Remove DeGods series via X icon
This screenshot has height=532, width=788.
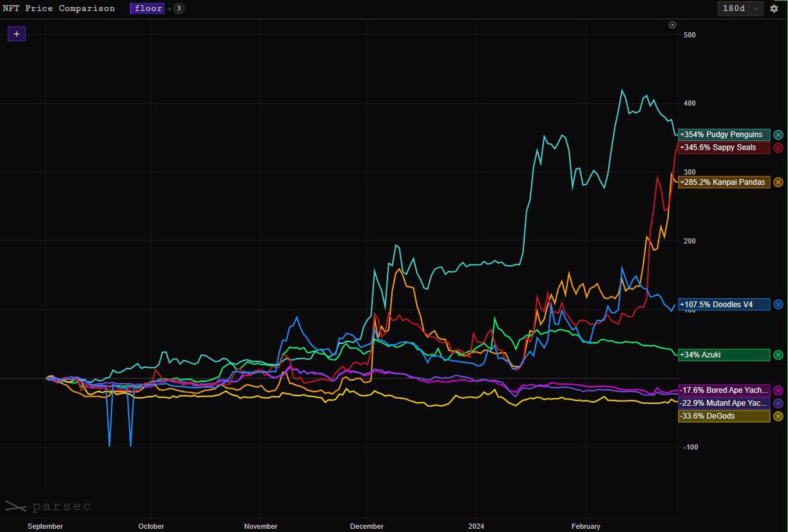coord(778,416)
